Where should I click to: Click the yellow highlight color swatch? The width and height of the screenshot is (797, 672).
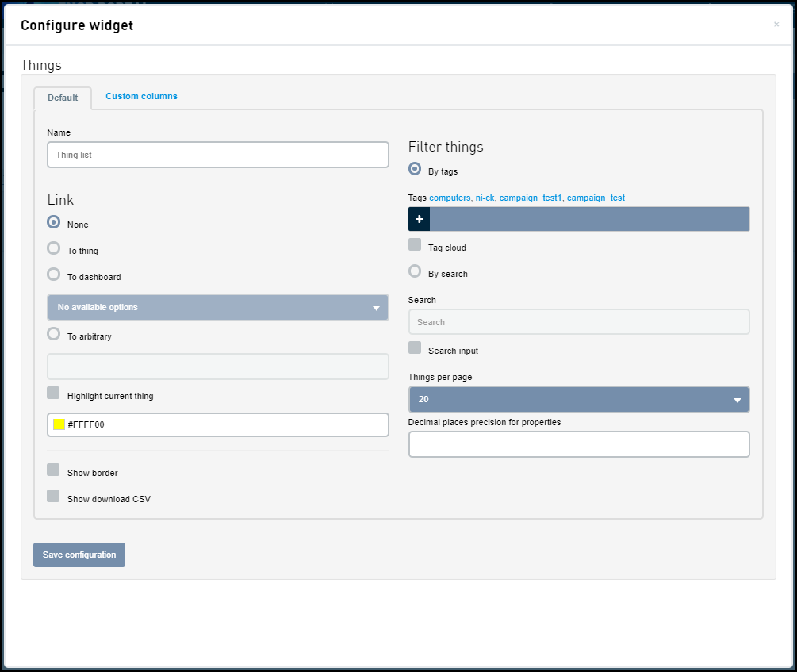59,424
